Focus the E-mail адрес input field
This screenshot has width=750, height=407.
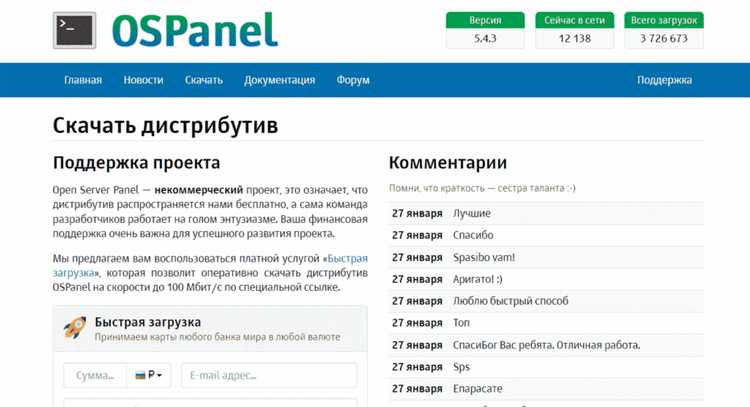coord(269,375)
